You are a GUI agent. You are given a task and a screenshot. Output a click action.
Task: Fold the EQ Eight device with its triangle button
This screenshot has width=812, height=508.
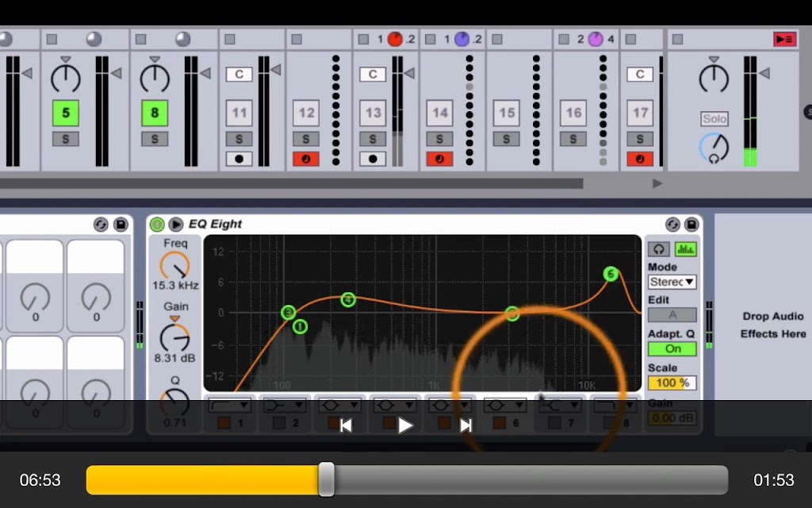coord(175,225)
